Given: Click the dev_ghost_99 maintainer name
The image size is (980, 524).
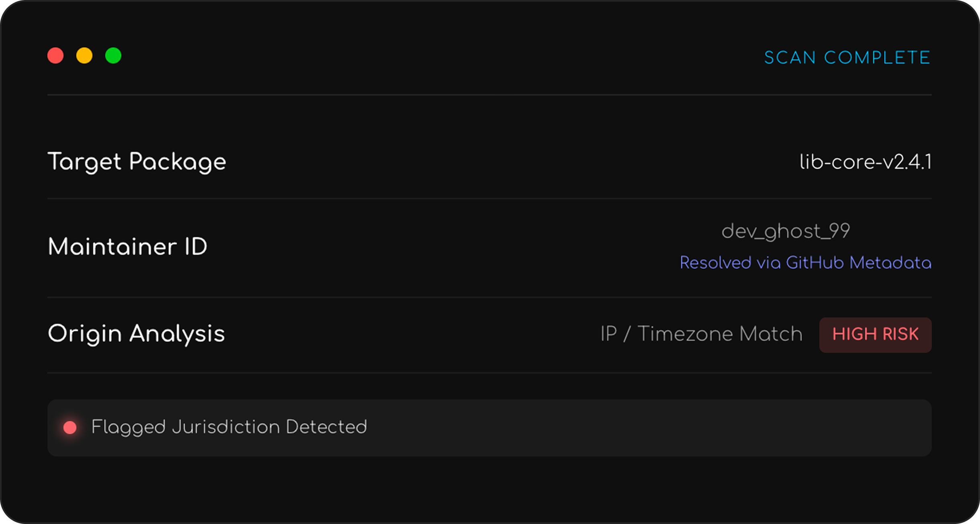Looking at the screenshot, I should 786,231.
